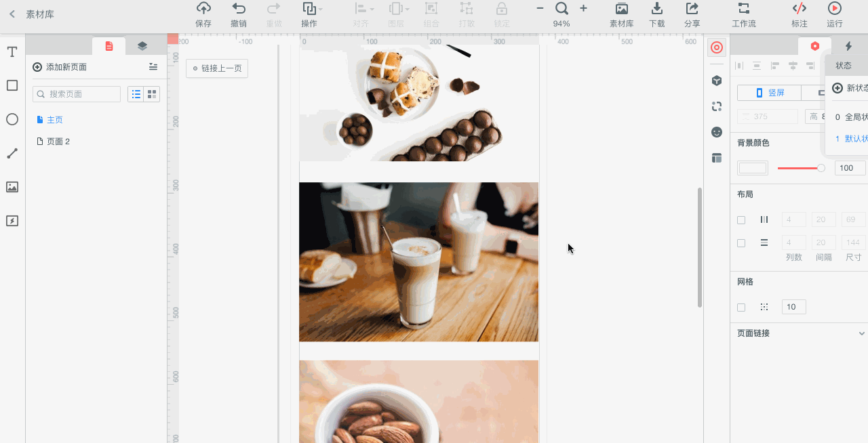
Task: Click the grid size field showing 10
Action: [x=794, y=307]
